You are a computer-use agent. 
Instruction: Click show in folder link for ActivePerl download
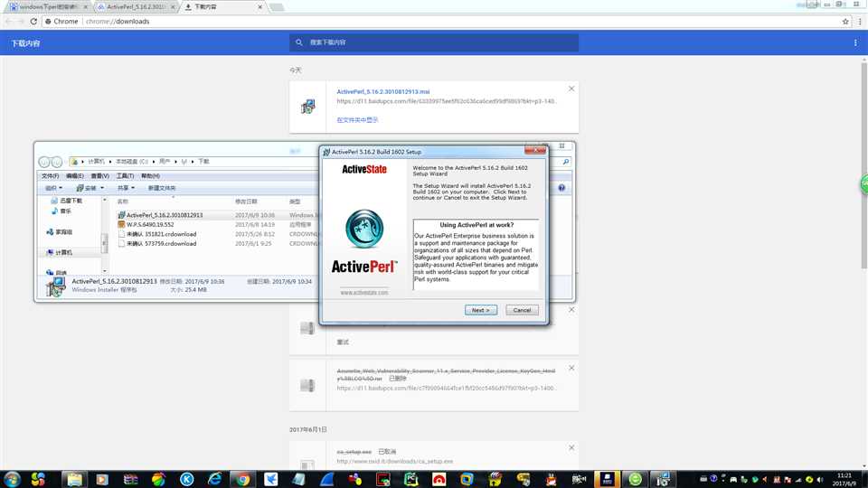(357, 120)
